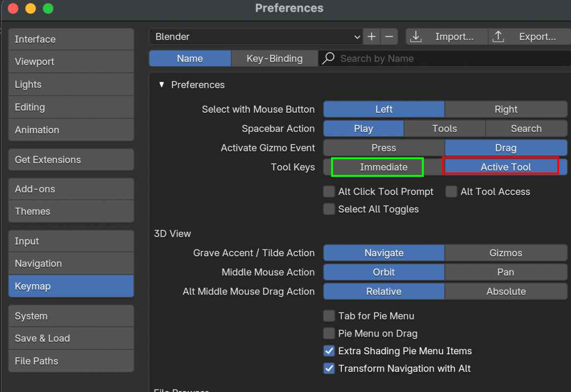Enable Alt Click Tool Prompt checkbox
The image size is (571, 392).
pos(329,192)
